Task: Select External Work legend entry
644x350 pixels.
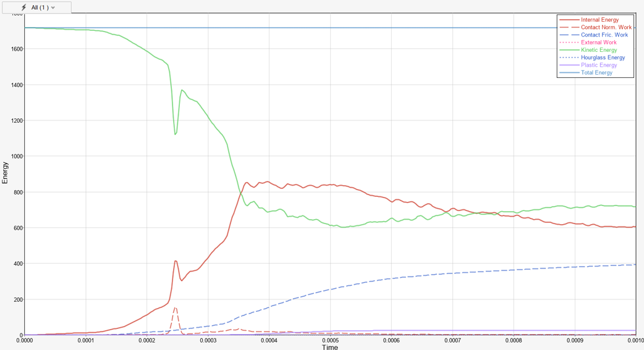Action: [x=598, y=42]
